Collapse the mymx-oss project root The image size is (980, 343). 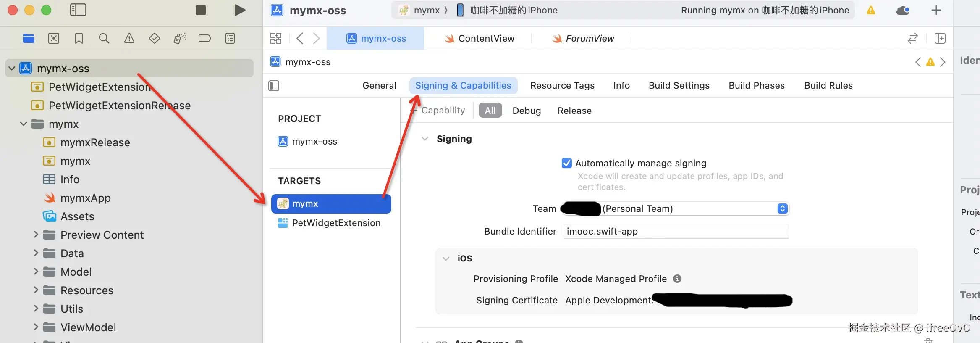pyautogui.click(x=12, y=68)
